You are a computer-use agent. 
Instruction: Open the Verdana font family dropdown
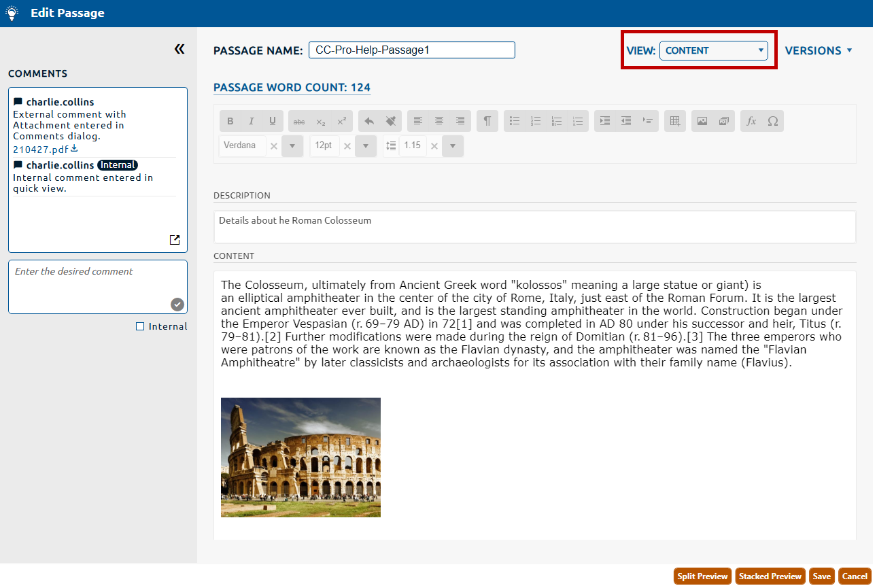click(x=292, y=146)
